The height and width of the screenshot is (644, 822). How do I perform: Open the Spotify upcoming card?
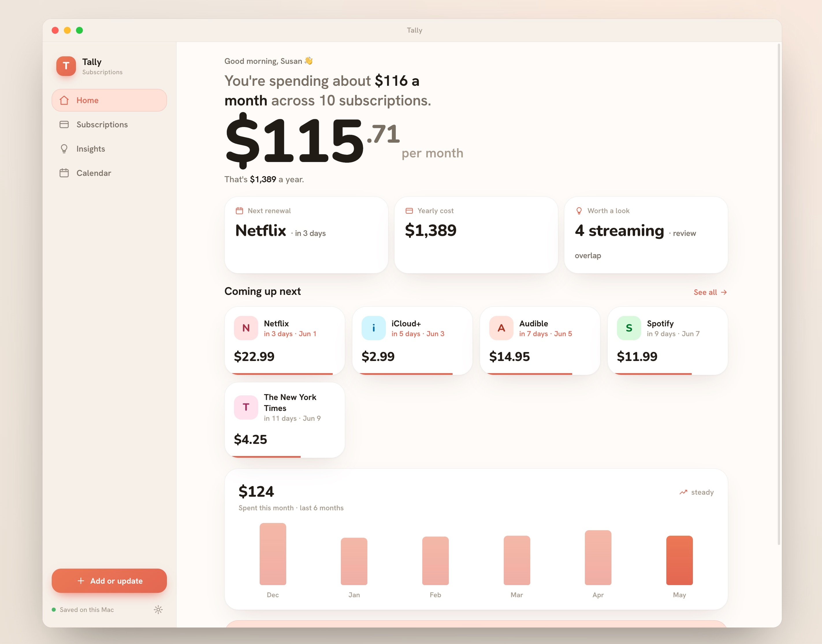[x=668, y=341]
